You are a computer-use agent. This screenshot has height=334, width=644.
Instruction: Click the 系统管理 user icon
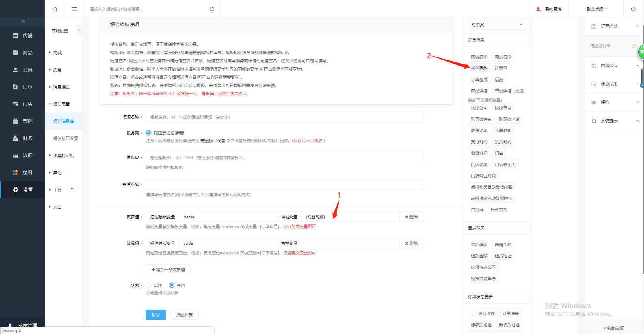coord(538,9)
